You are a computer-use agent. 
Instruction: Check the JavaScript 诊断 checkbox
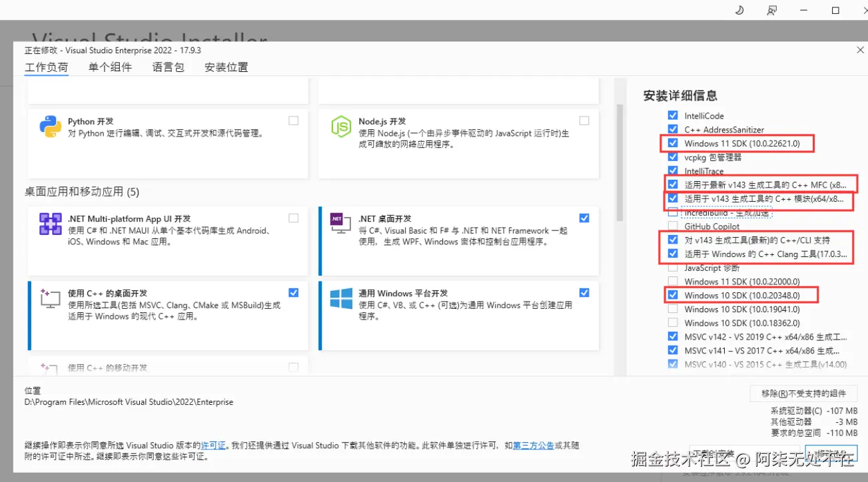tap(673, 268)
